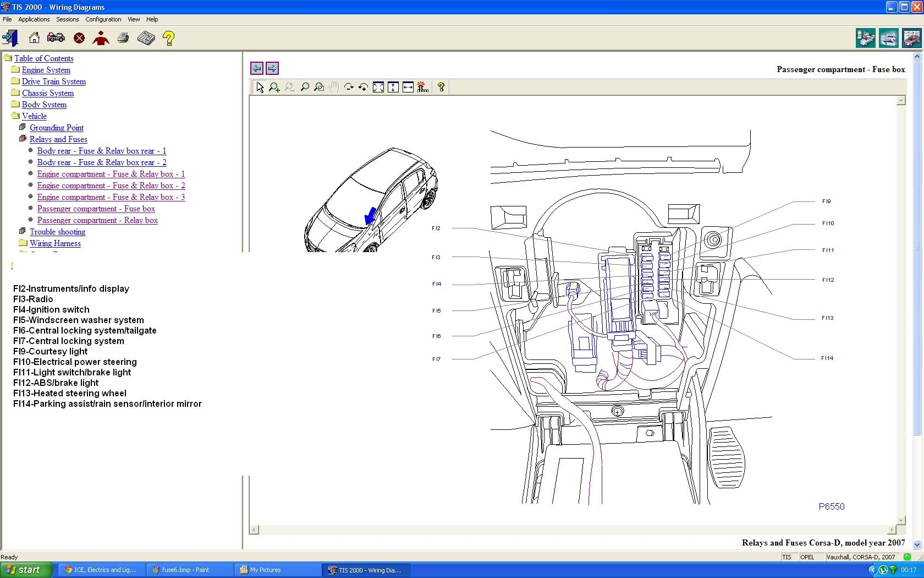
Task: Click the diagram's horizontal scrollbar right arrow
Action: tap(892, 530)
